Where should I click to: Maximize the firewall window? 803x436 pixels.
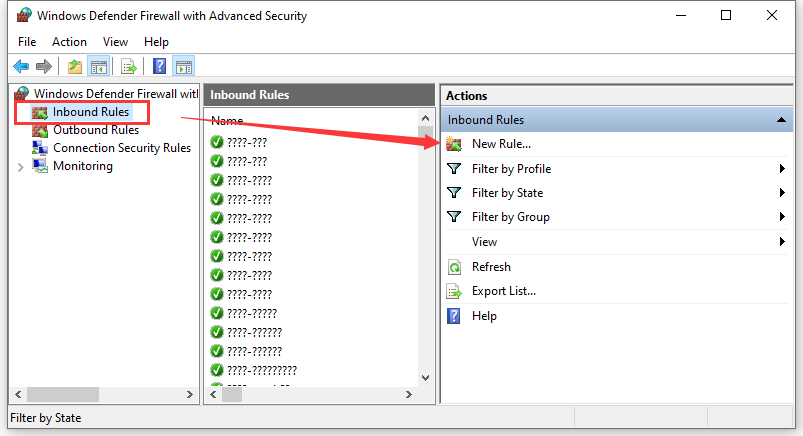[726, 15]
